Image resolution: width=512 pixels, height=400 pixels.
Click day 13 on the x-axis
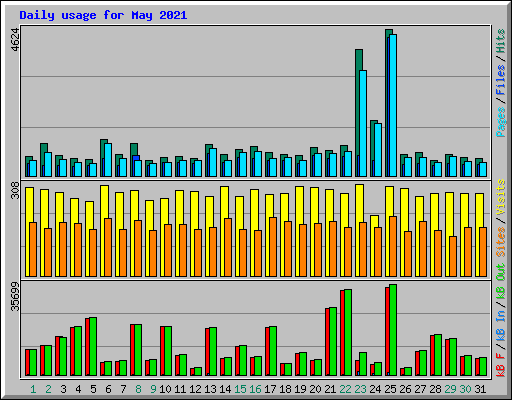click(210, 389)
